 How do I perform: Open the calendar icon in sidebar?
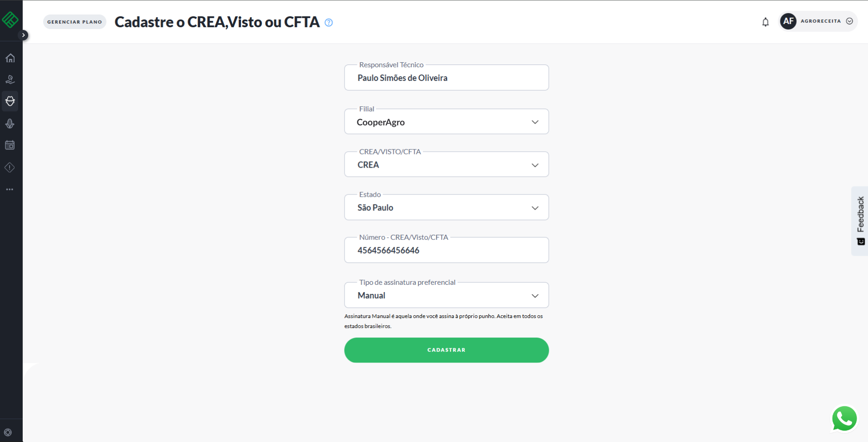pos(10,145)
